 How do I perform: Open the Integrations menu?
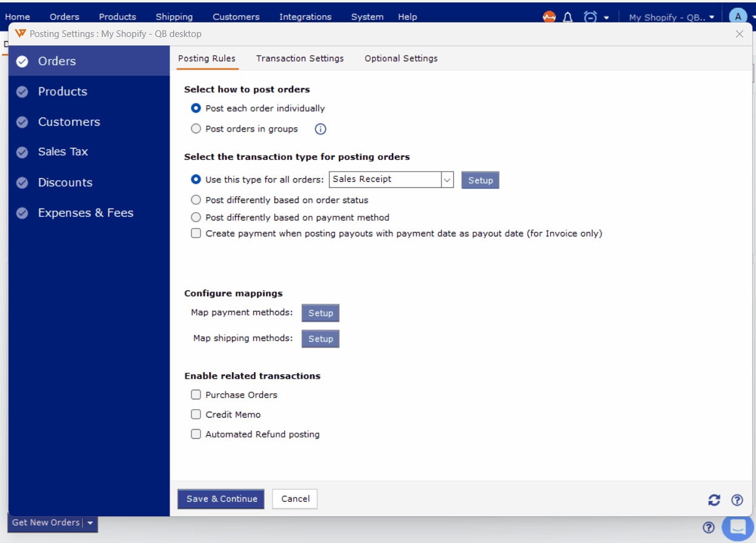305,17
